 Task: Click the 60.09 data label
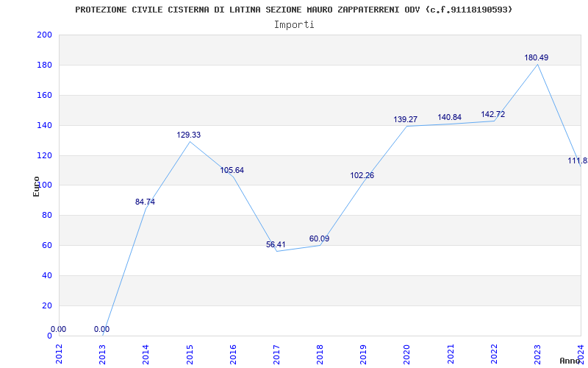(319, 238)
